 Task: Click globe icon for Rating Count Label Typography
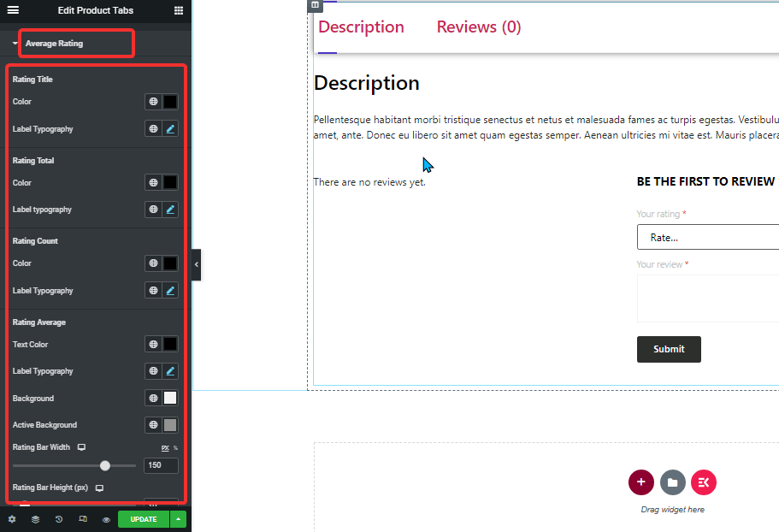click(x=154, y=290)
